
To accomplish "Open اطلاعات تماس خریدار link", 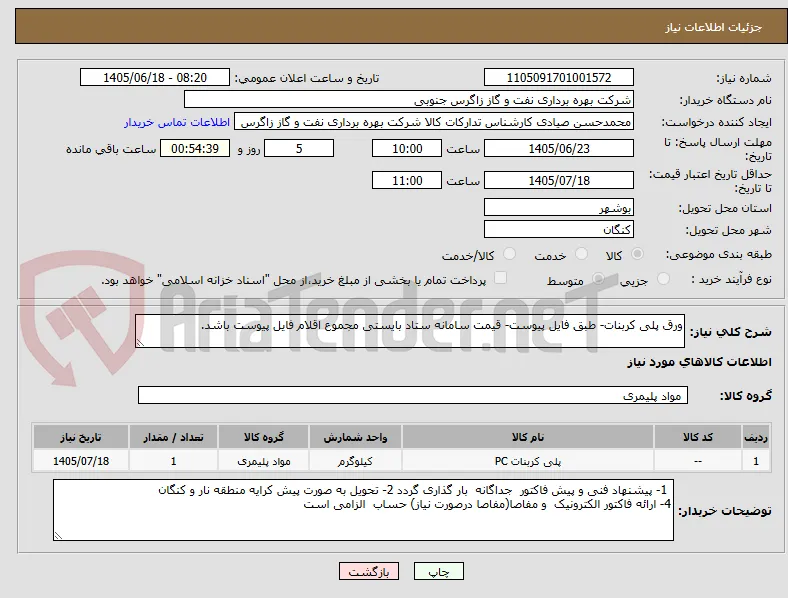I will (177, 122).
